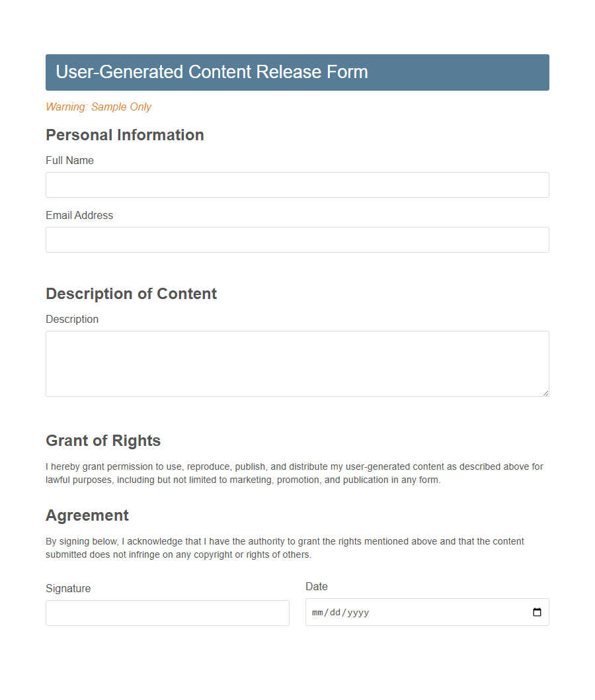Click inside the Signature field

click(x=167, y=613)
